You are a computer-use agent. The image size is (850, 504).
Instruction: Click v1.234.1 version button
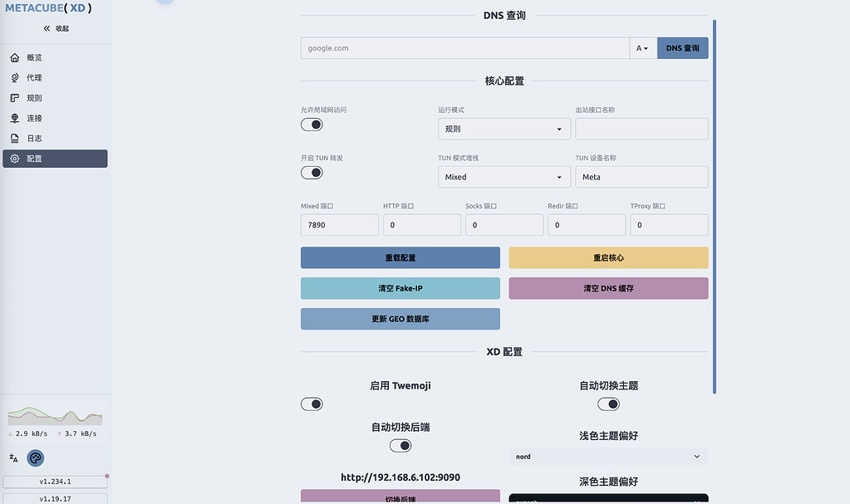(x=56, y=482)
